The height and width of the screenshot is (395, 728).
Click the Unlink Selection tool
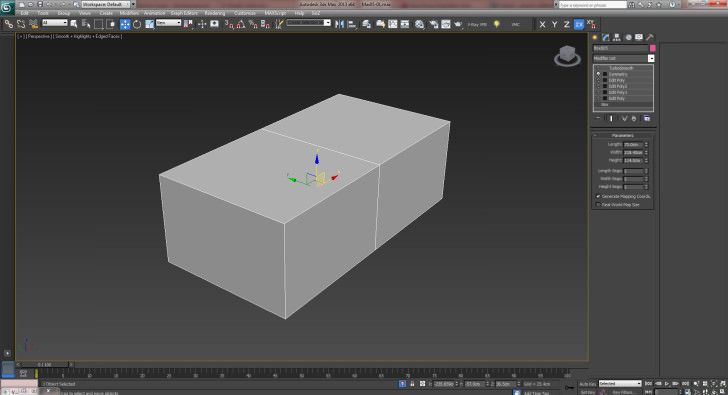tap(21, 24)
